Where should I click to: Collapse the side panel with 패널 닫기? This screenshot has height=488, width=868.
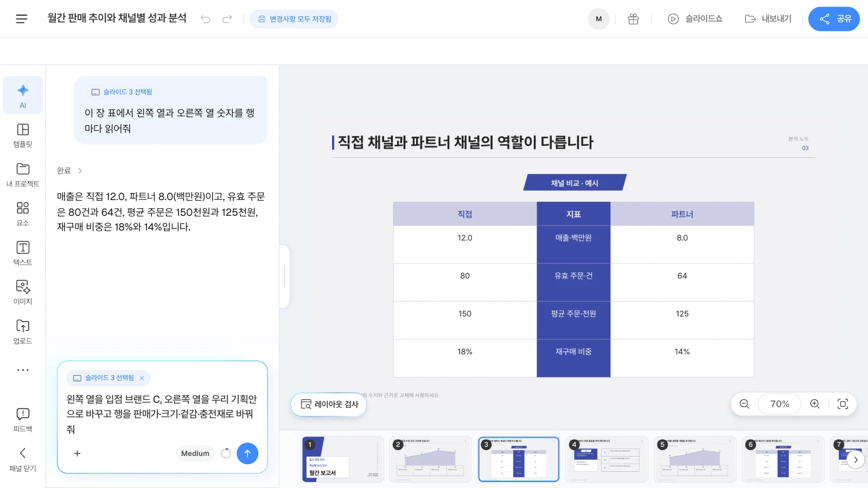coord(23,459)
